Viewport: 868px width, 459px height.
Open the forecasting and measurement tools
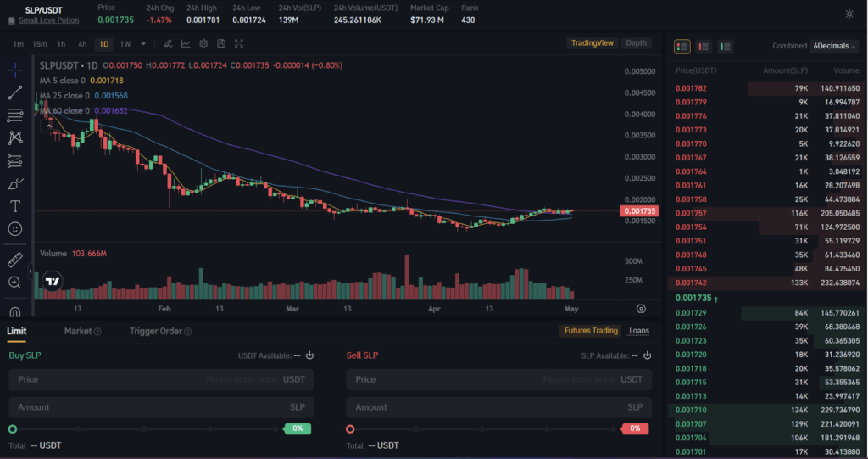(15, 160)
